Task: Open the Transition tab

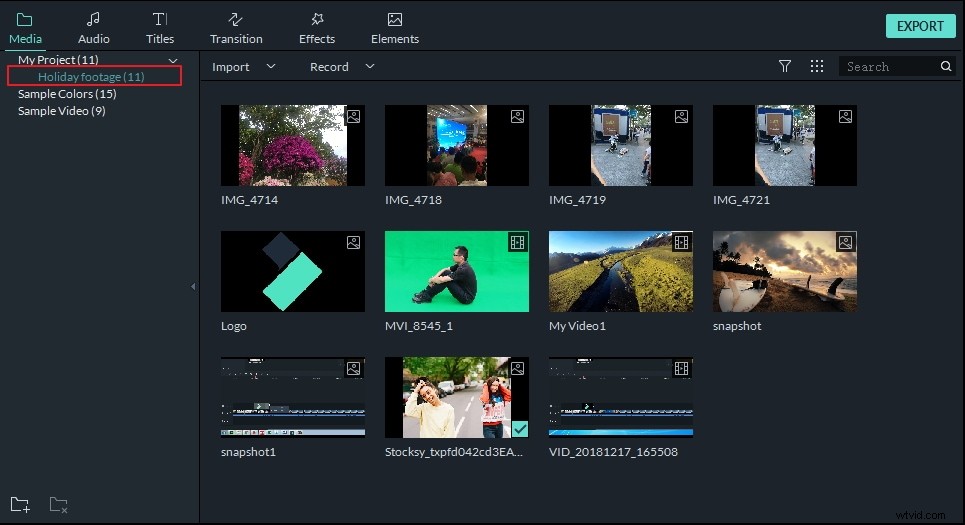Action: [236, 28]
